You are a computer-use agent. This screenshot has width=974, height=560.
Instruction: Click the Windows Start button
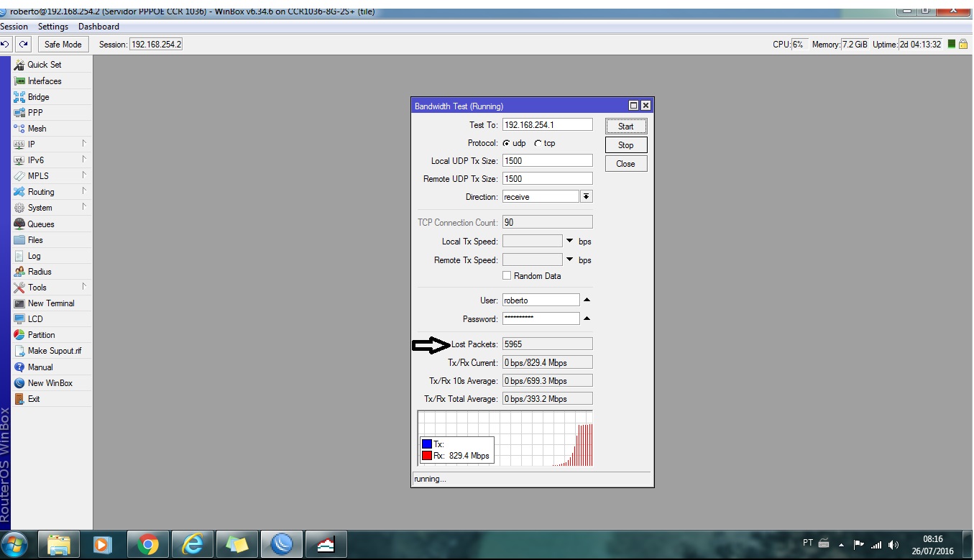click(15, 544)
